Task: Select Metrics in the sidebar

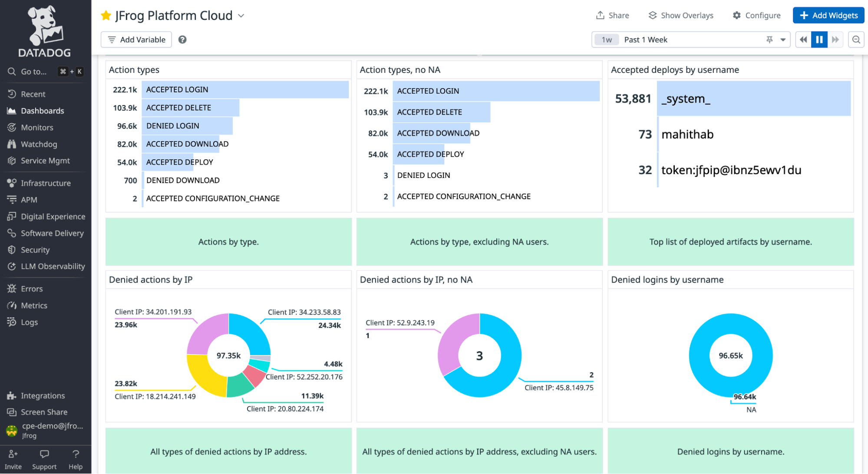Action: pos(34,305)
